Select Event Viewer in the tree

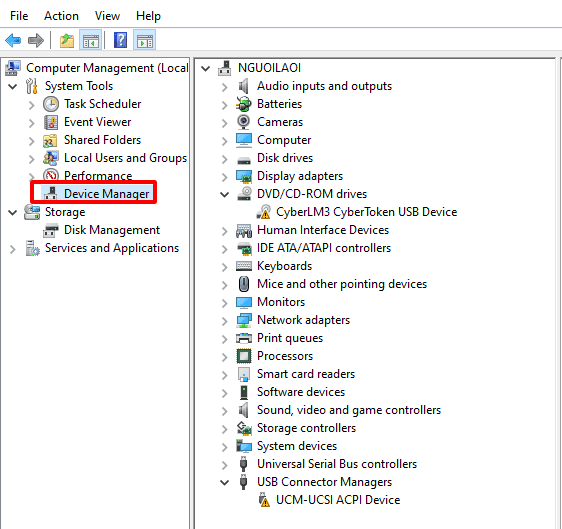coord(97,122)
